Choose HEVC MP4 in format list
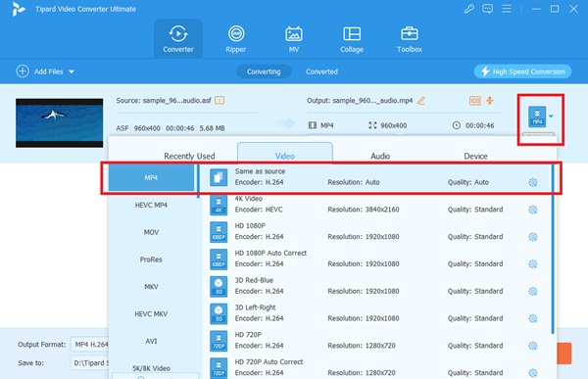 151,205
